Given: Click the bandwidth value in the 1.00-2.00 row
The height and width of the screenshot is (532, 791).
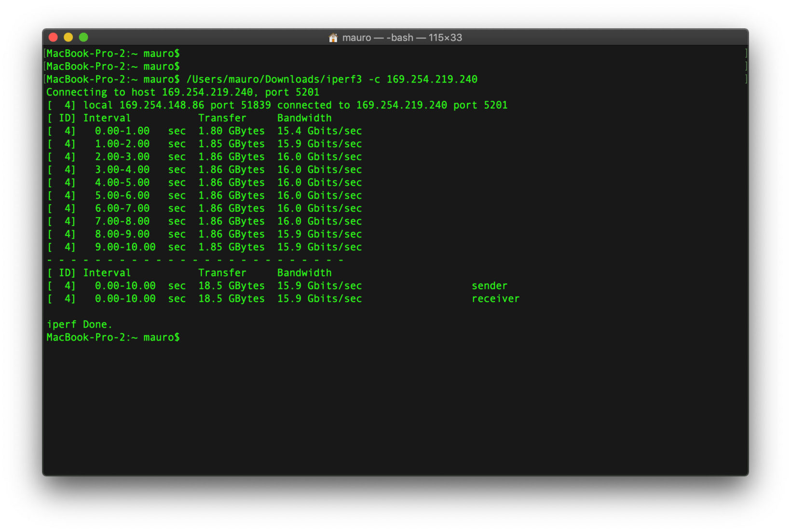Looking at the screenshot, I should point(319,144).
